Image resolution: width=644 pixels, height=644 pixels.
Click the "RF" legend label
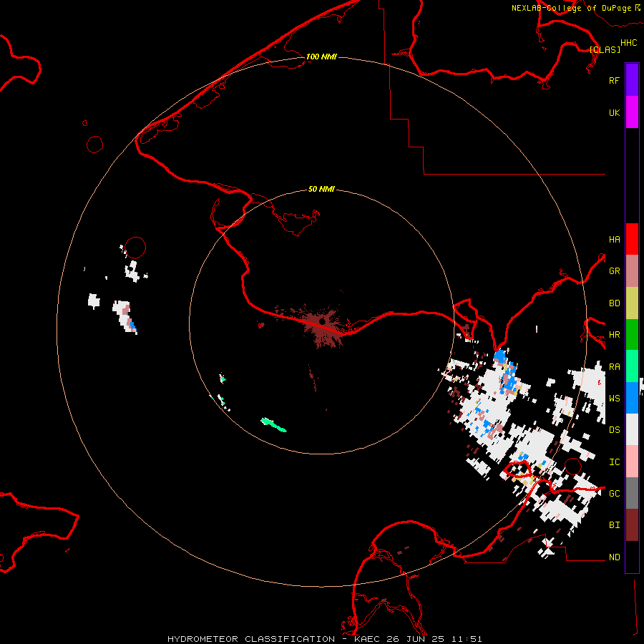pyautogui.click(x=614, y=80)
